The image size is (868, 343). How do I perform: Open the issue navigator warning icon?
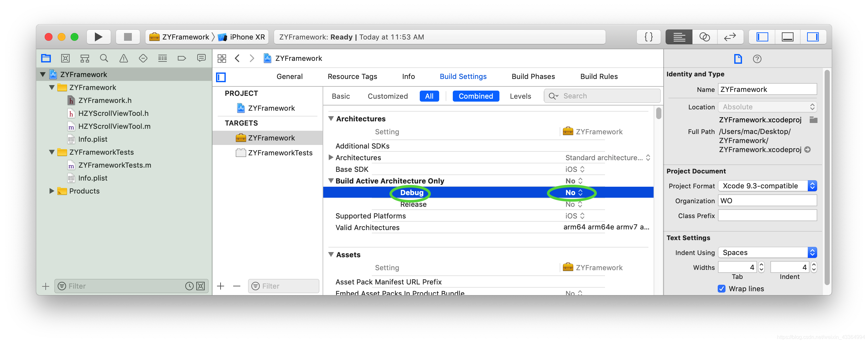click(124, 58)
